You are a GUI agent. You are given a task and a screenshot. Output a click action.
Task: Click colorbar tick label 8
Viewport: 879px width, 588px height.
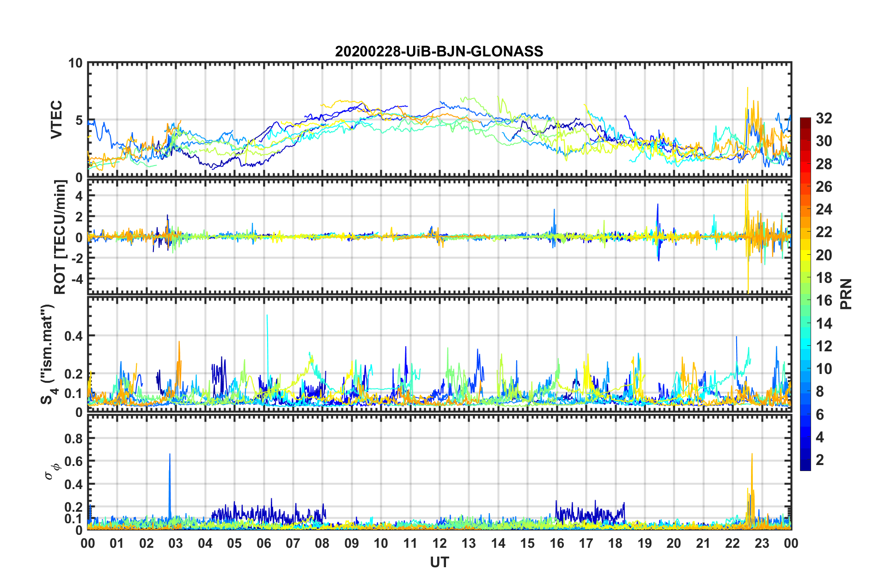[820, 392]
